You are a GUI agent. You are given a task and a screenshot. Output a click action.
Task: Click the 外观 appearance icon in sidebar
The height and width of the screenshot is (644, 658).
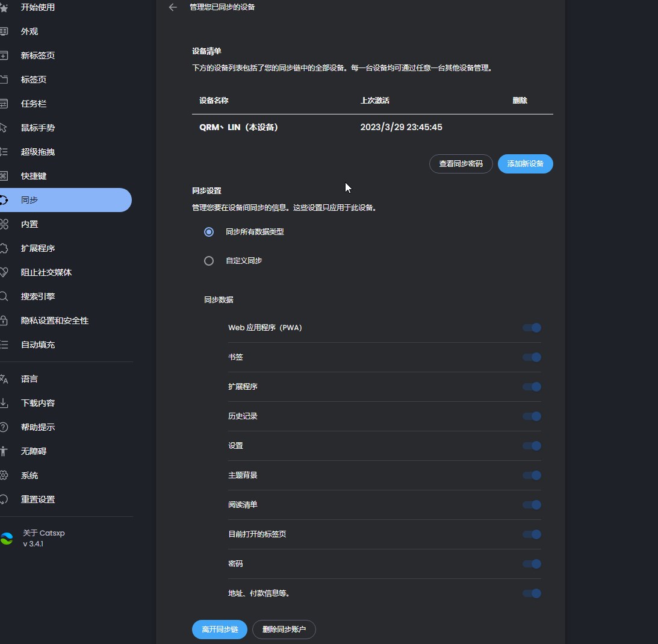[4, 31]
